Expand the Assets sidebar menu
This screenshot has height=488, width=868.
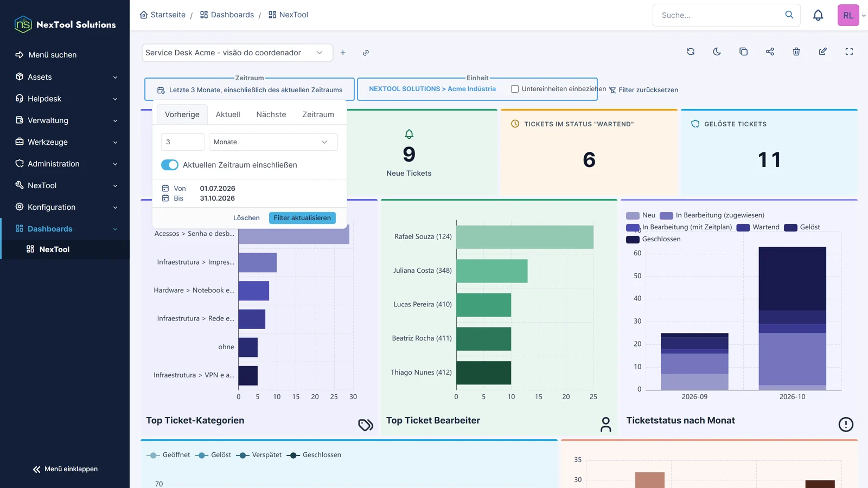pos(65,77)
